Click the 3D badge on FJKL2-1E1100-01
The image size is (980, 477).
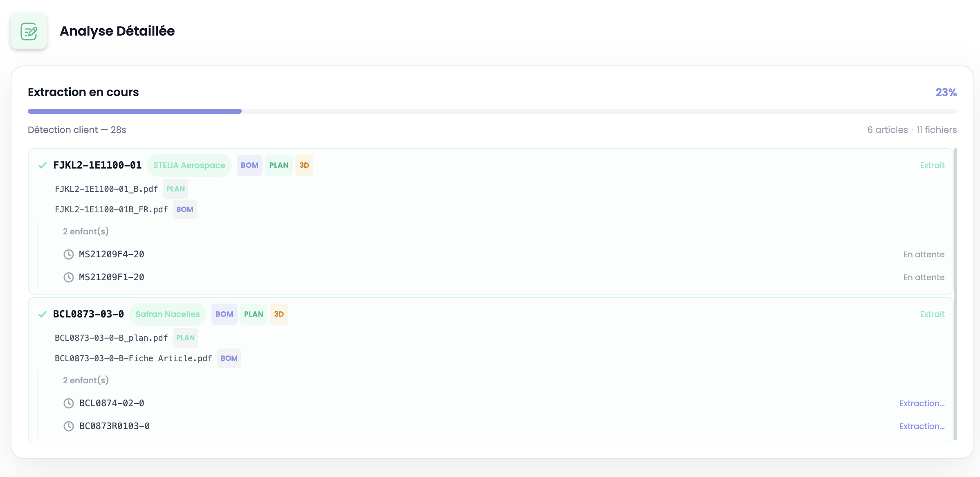[304, 165]
